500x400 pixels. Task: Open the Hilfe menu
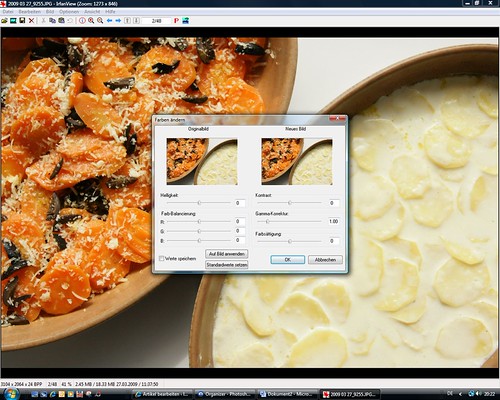110,12
